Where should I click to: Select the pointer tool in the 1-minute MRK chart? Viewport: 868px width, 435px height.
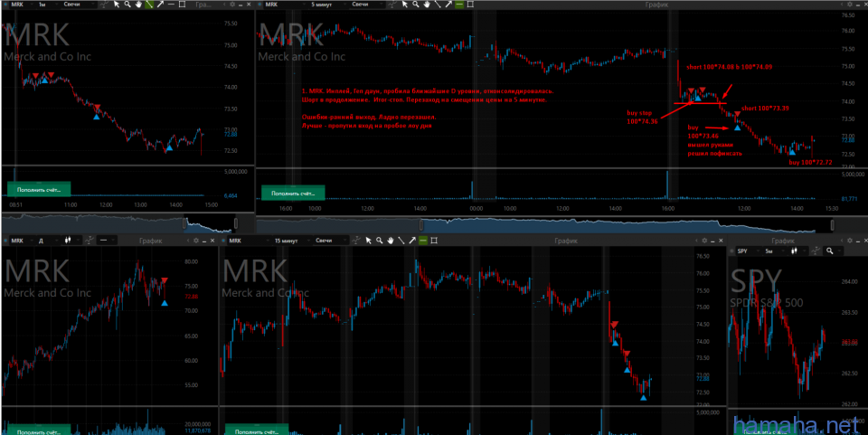tap(117, 5)
